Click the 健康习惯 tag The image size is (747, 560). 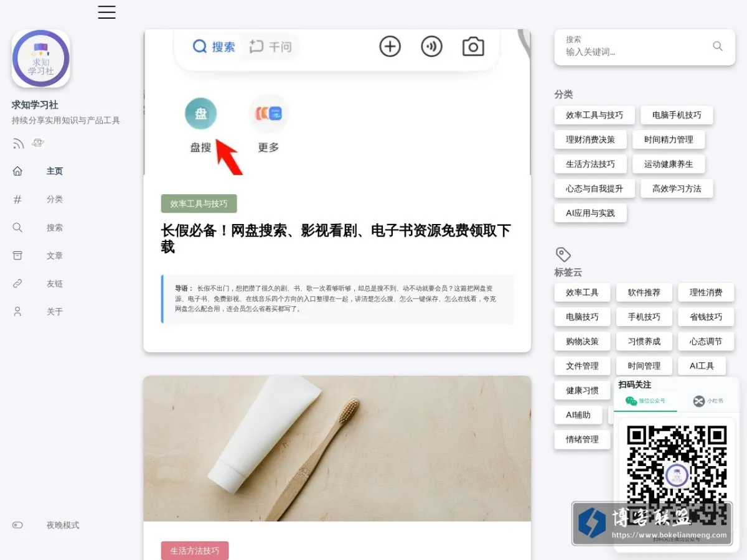click(x=582, y=391)
